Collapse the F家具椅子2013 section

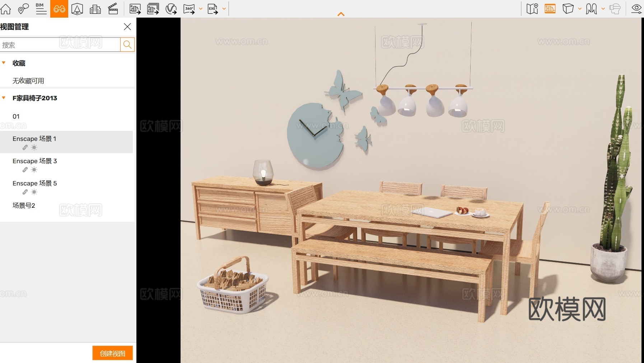[x=4, y=98]
